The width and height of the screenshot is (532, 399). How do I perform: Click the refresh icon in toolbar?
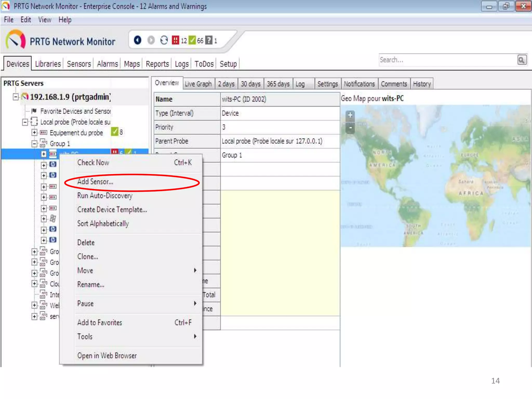click(x=164, y=40)
